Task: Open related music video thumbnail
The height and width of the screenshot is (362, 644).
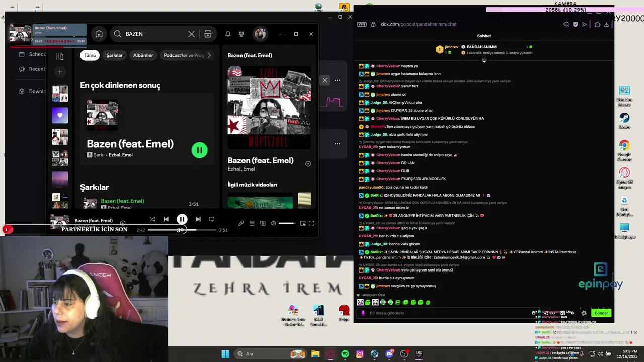Action: coord(260,201)
